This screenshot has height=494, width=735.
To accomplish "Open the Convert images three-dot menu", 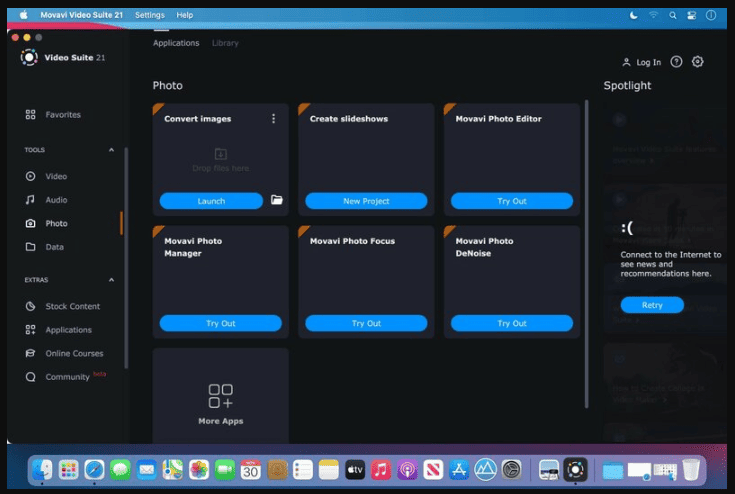I will pyautogui.click(x=273, y=119).
